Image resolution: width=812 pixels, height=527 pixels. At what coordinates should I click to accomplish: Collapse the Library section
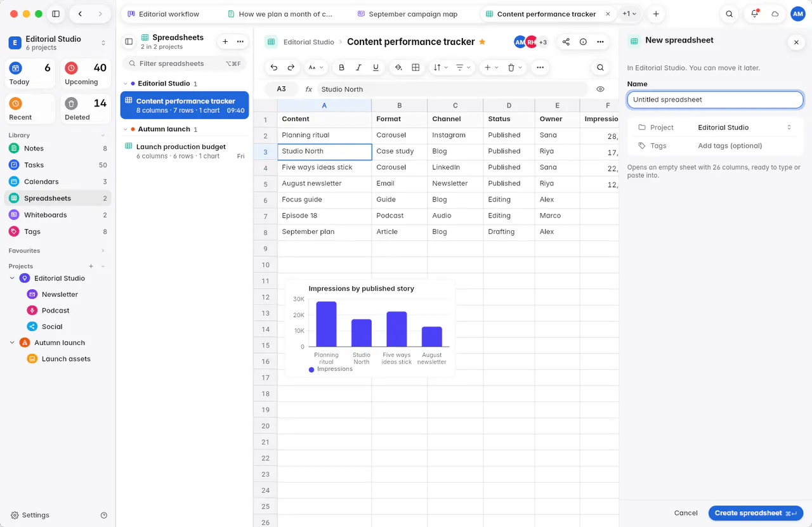click(103, 135)
